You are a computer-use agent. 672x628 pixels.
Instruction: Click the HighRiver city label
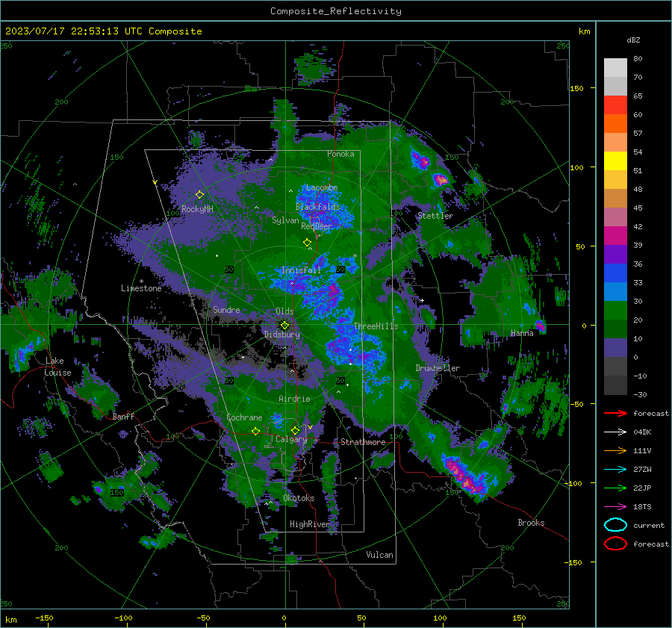click(x=309, y=524)
